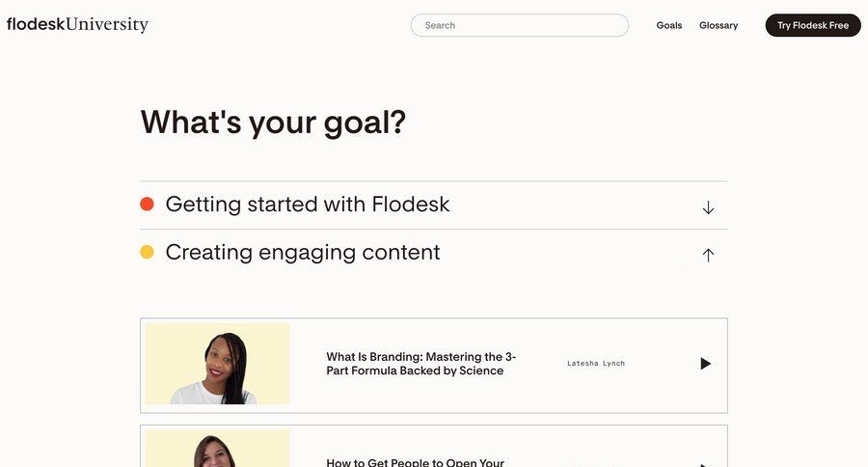Click the yellow dot beside Creating engaging content

148,253
